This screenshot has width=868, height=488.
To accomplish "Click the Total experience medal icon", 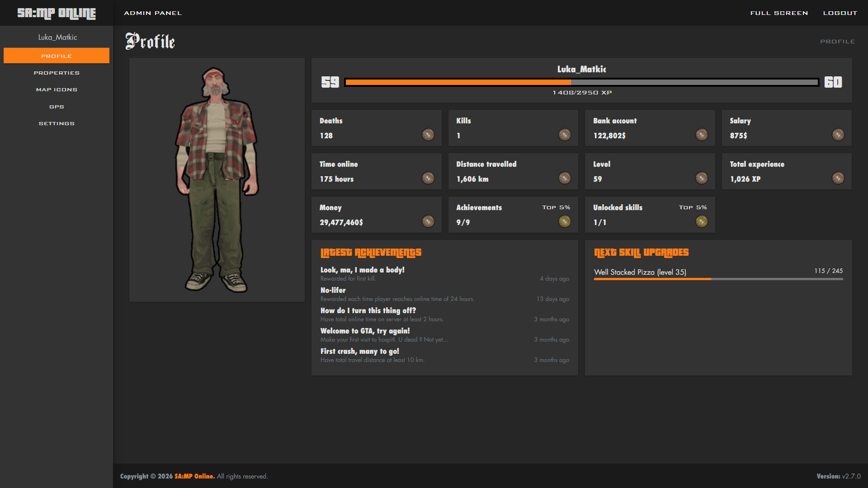I will click(x=838, y=178).
